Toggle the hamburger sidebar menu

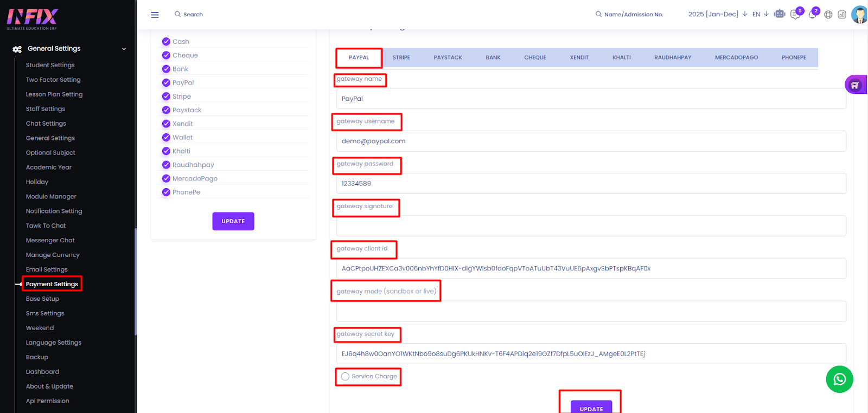pos(155,15)
